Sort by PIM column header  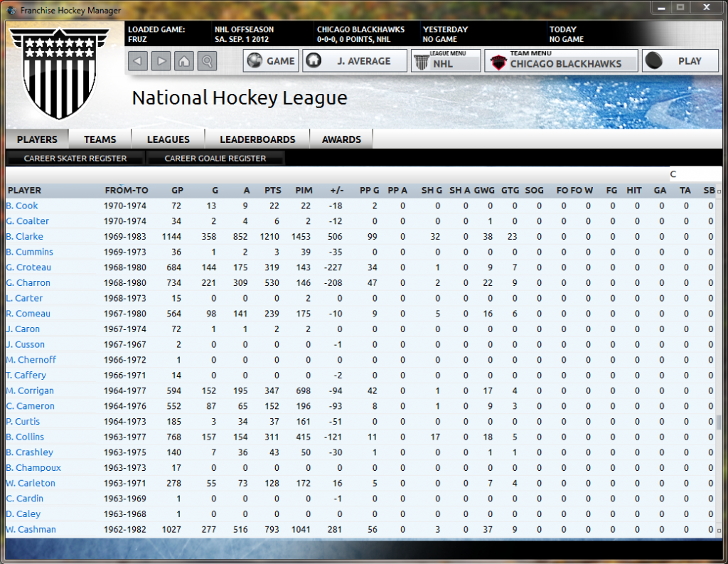(304, 191)
